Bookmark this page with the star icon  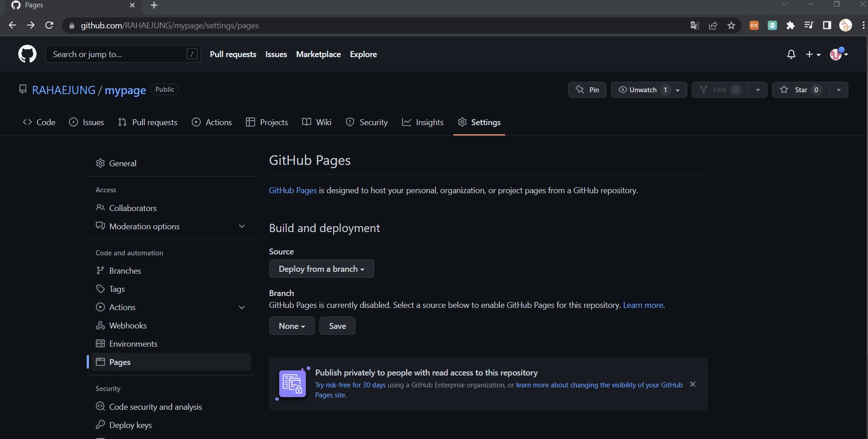(x=731, y=26)
